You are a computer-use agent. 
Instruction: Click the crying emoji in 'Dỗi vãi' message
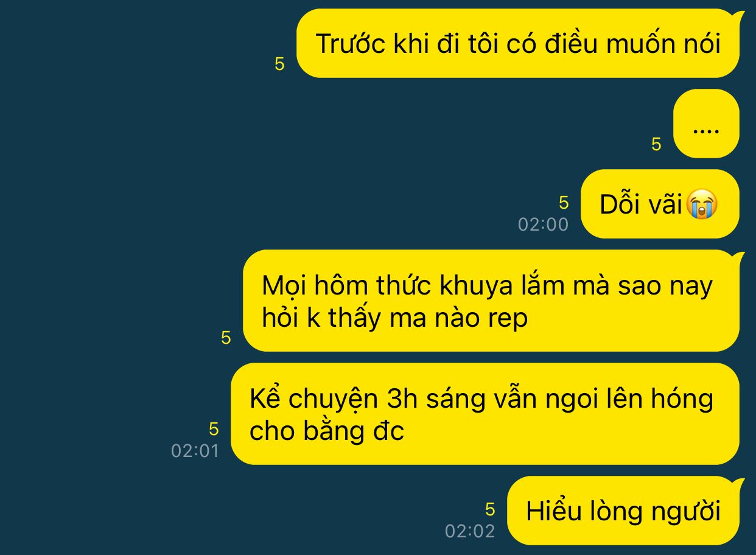click(701, 204)
